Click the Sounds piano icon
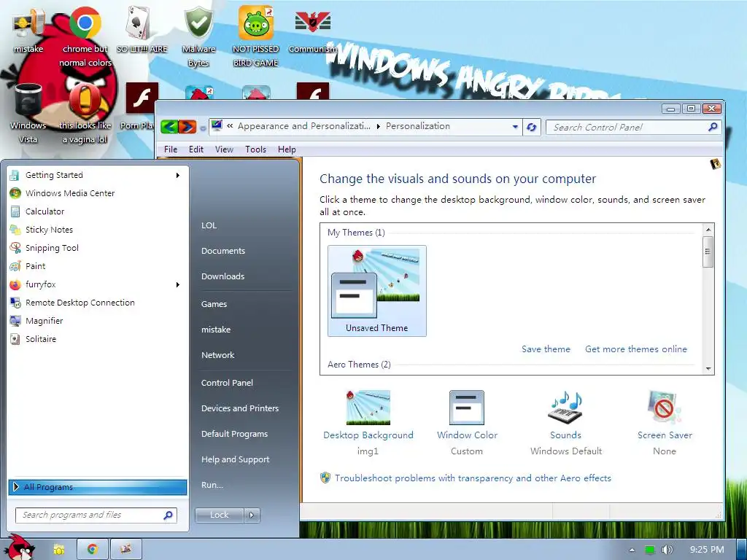Viewport: 747px width, 560px height. [565, 407]
